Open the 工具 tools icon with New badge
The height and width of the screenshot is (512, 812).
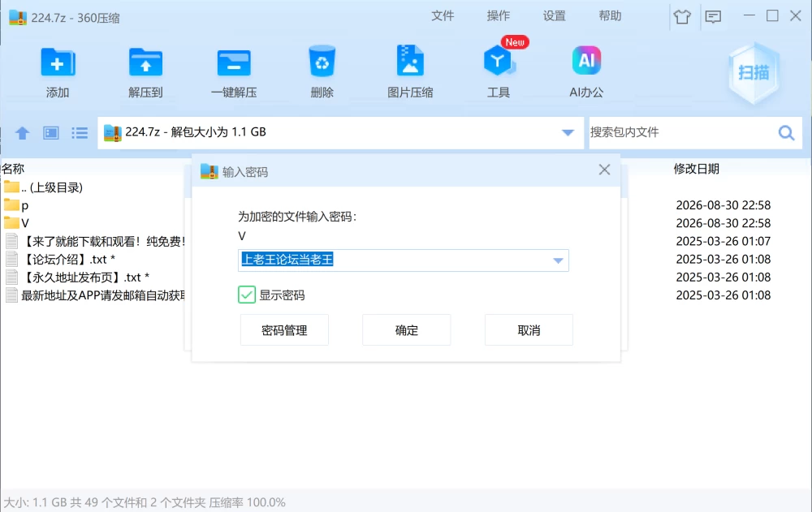pyautogui.click(x=499, y=61)
